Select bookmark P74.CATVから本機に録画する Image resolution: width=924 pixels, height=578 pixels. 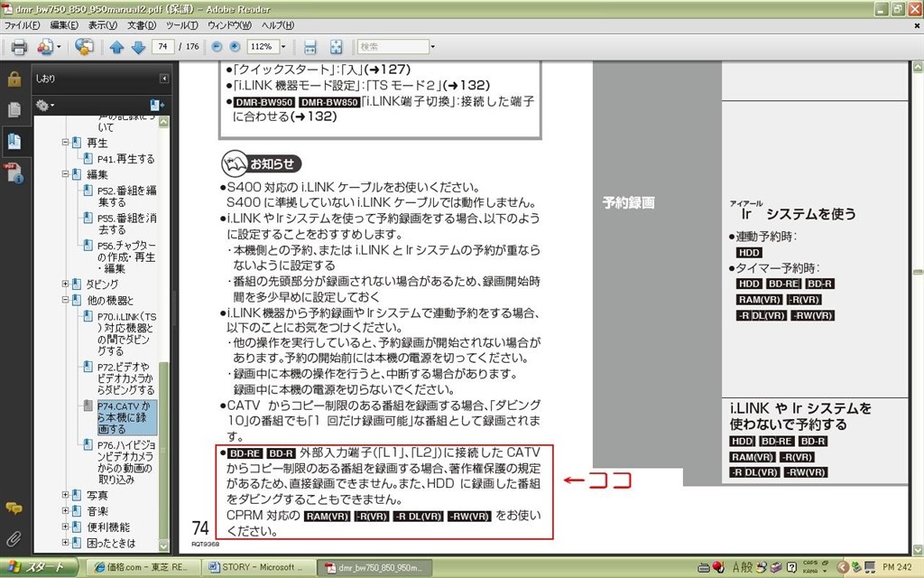click(x=126, y=417)
